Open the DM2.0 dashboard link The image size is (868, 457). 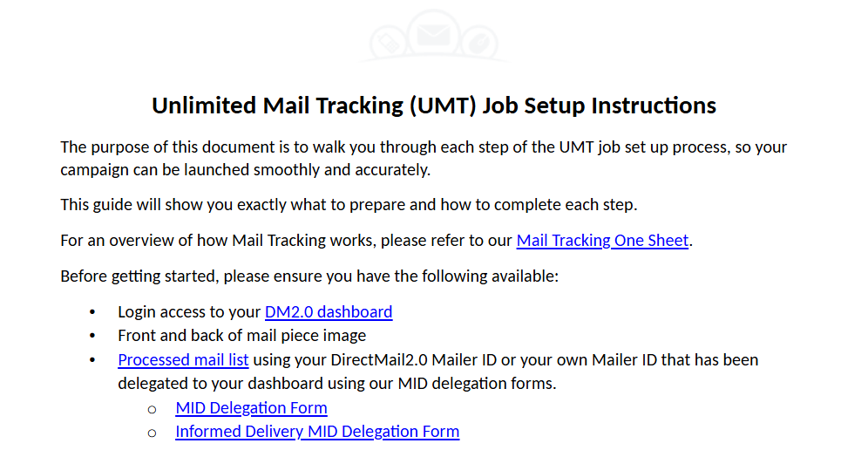(329, 312)
